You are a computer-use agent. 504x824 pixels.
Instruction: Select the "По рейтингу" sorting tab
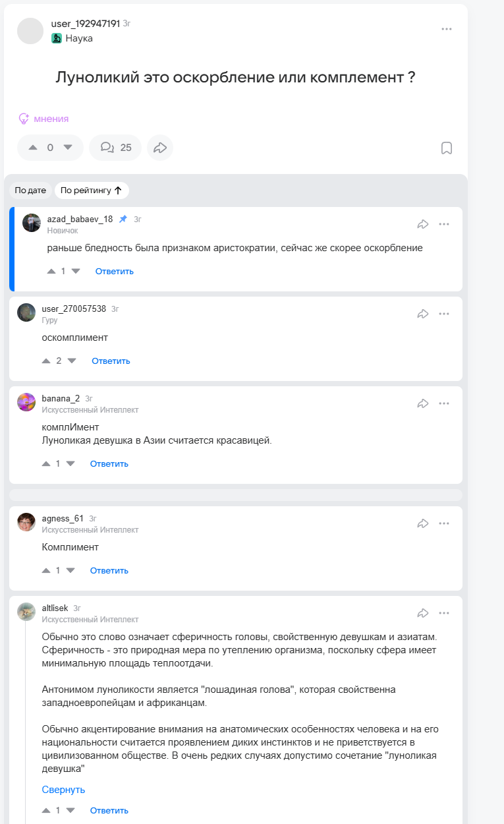tap(92, 191)
